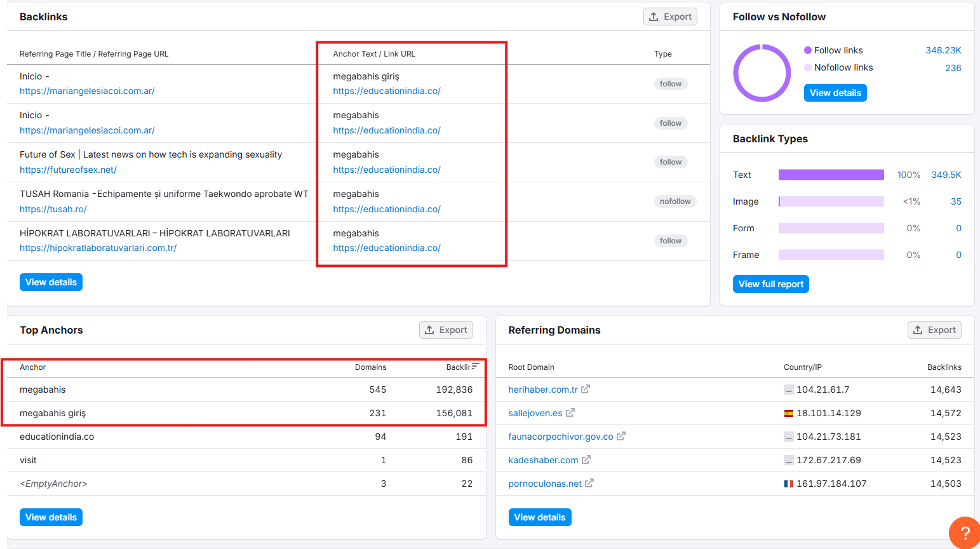Select the megabahis anchor row in Top Anchors
This screenshot has height=549, width=980.
[x=246, y=390]
